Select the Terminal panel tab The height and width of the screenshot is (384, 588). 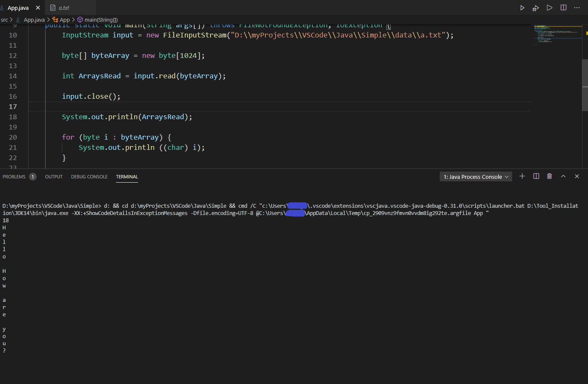coord(127,177)
